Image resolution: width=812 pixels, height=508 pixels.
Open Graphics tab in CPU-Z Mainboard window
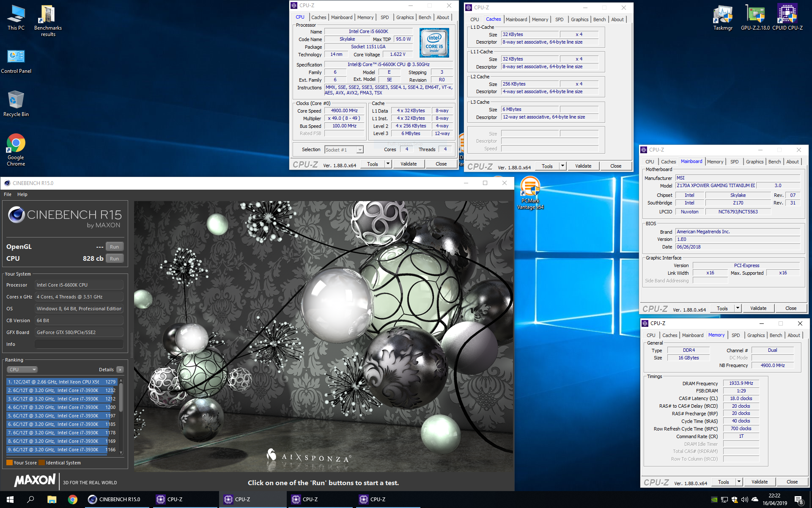754,162
